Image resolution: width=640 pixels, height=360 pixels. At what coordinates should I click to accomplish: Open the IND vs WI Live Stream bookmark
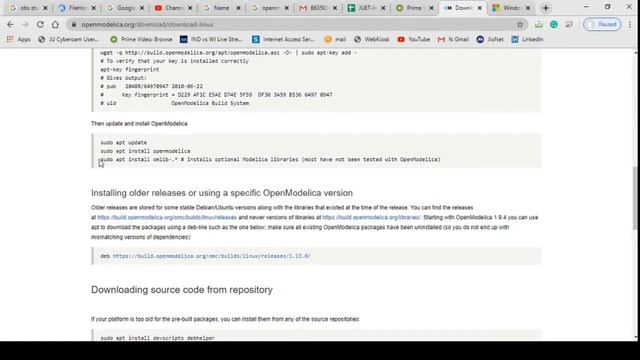[x=211, y=39]
